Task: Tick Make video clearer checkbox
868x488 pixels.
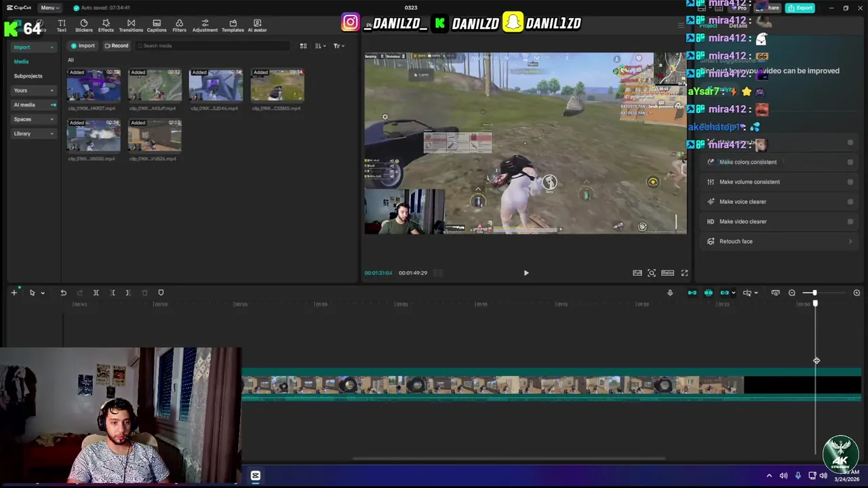Action: click(850, 222)
